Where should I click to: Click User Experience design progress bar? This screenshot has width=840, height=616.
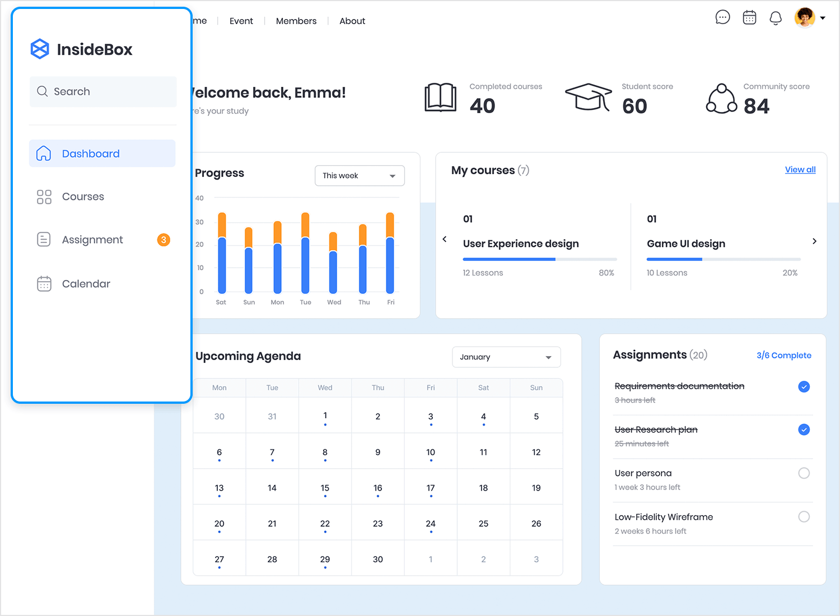tap(540, 259)
